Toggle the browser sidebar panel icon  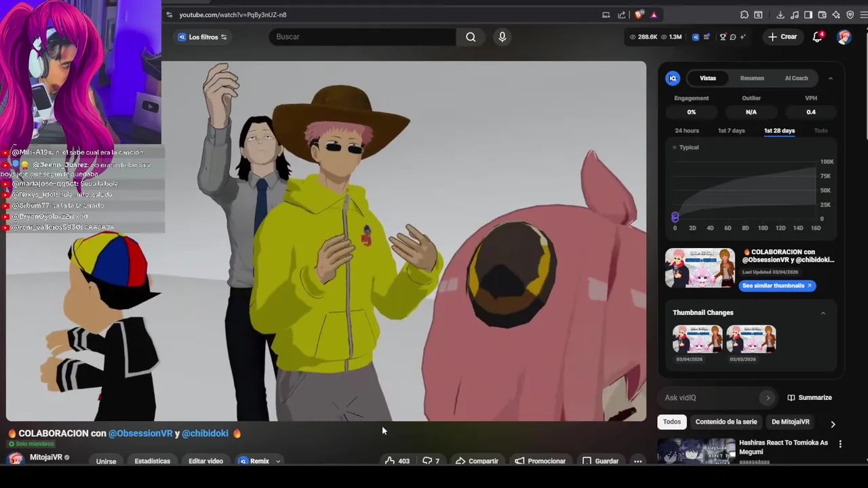coord(808,15)
